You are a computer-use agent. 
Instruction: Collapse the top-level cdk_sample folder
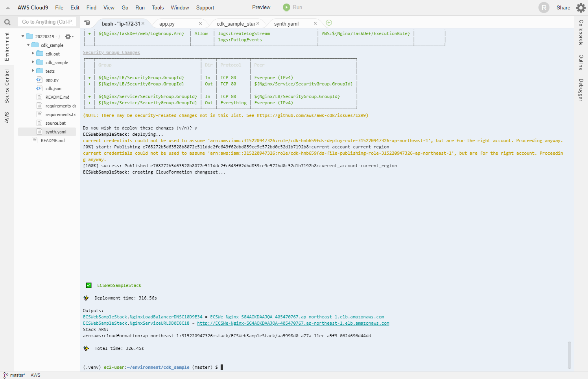(x=28, y=45)
